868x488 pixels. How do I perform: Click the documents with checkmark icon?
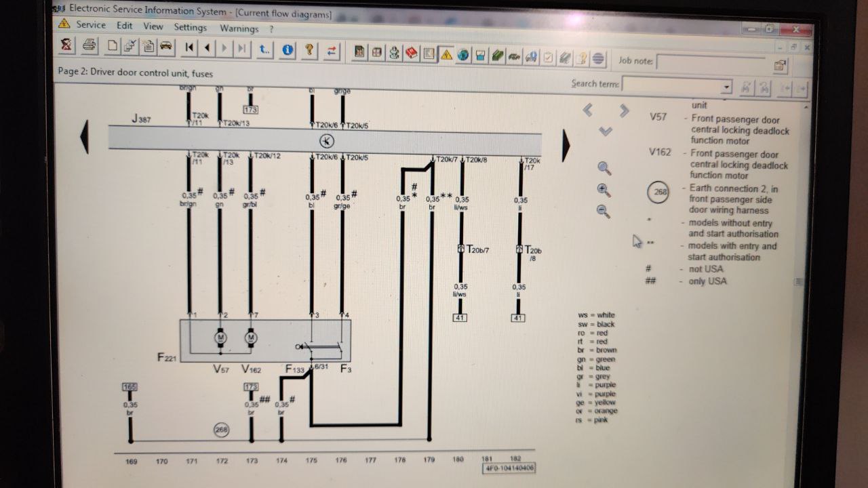point(130,46)
